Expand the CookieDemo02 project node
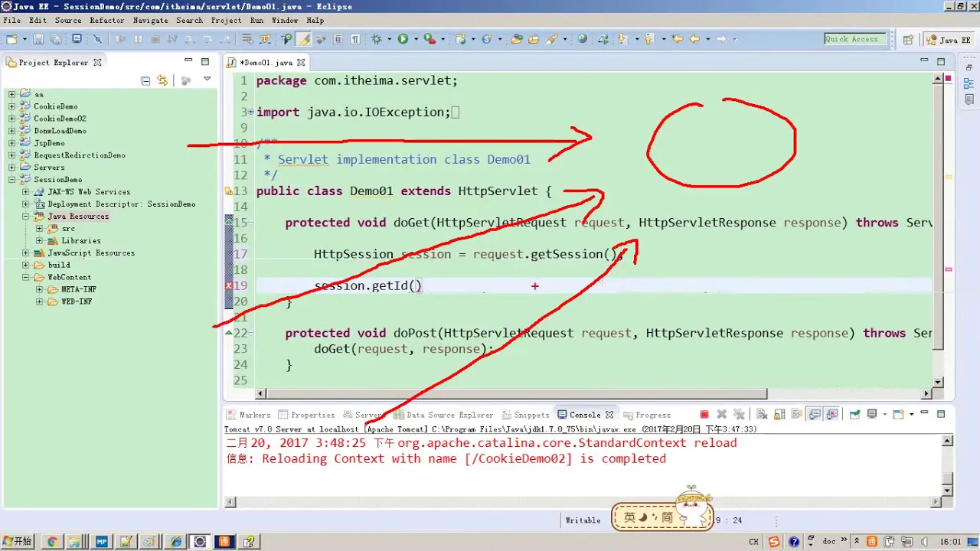Viewport: 980px width, 551px height. 12,119
